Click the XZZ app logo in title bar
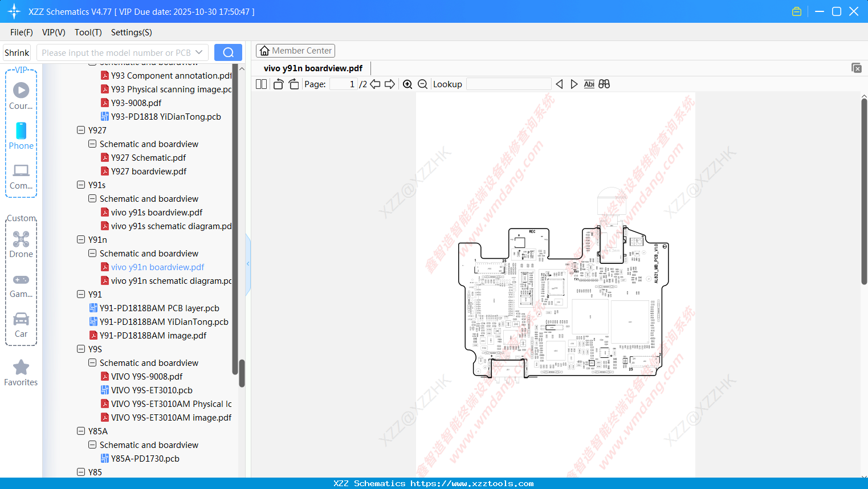This screenshot has width=868, height=489. [14, 11]
